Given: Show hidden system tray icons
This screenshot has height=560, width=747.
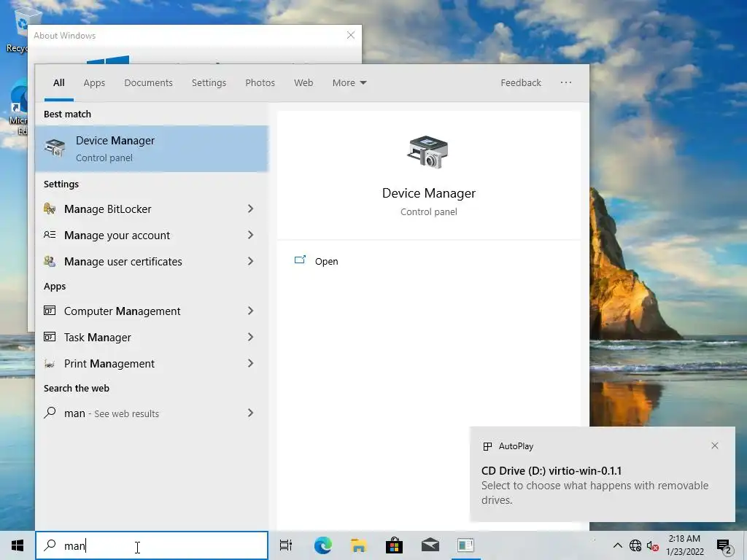Looking at the screenshot, I should pyautogui.click(x=617, y=545).
